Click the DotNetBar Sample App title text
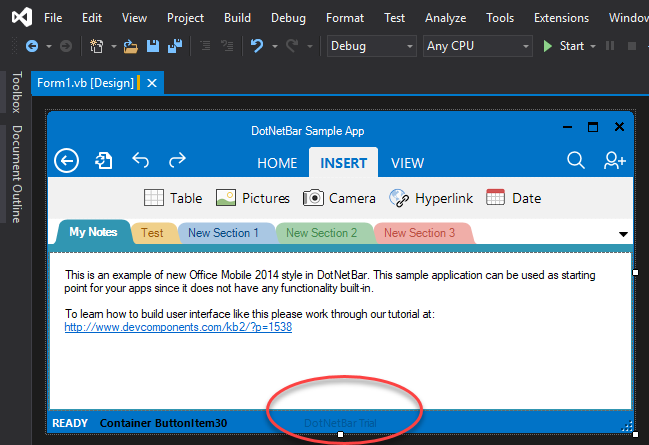Image resolution: width=649 pixels, height=445 pixels. [x=308, y=131]
